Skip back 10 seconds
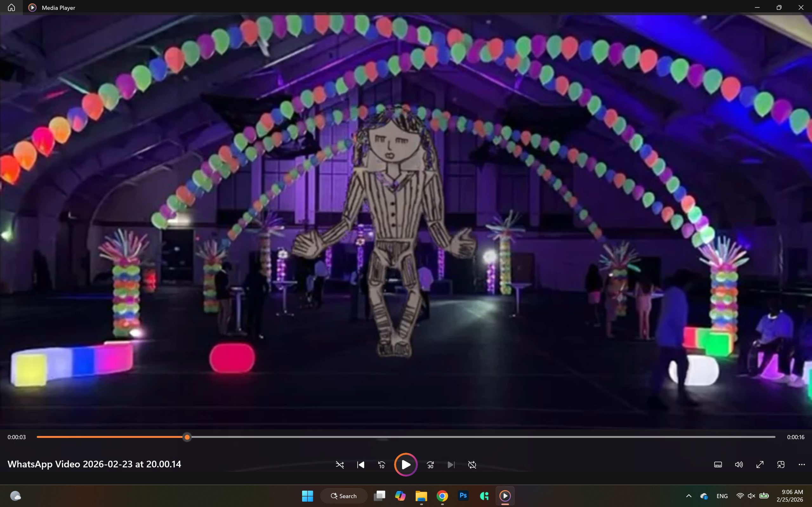This screenshot has width=812, height=507. 381,465
